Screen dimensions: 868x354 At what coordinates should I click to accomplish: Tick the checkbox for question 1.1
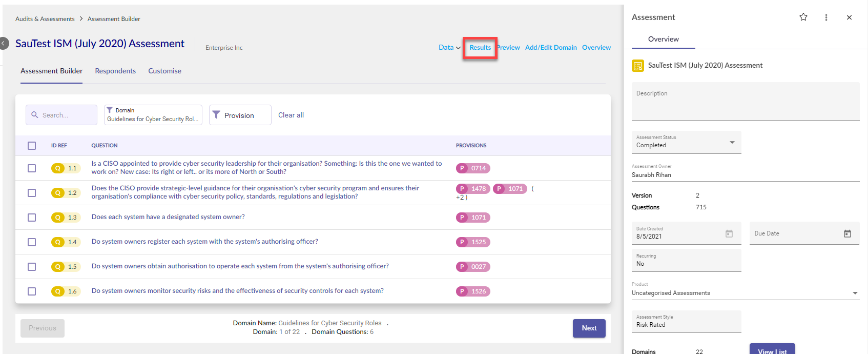[x=32, y=168]
